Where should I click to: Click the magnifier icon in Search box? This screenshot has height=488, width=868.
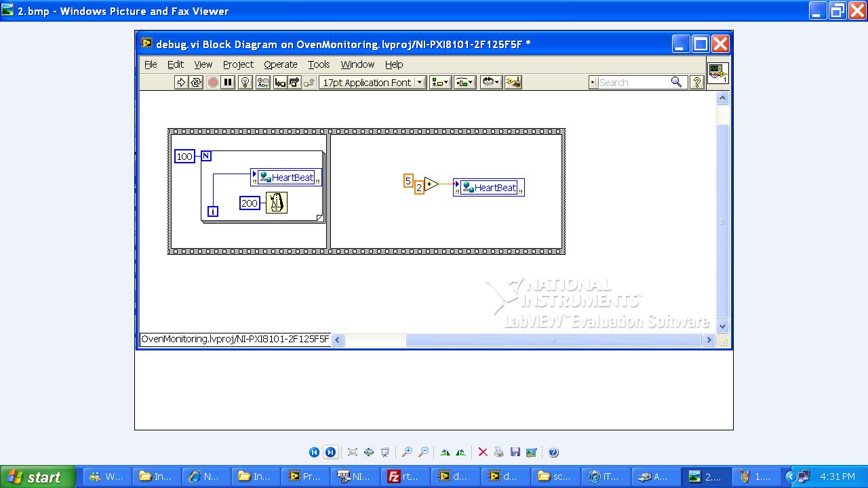point(676,82)
